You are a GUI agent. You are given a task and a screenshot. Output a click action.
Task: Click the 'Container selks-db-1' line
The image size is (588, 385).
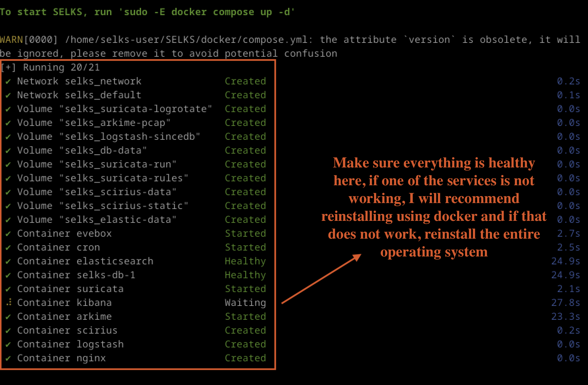pos(76,275)
